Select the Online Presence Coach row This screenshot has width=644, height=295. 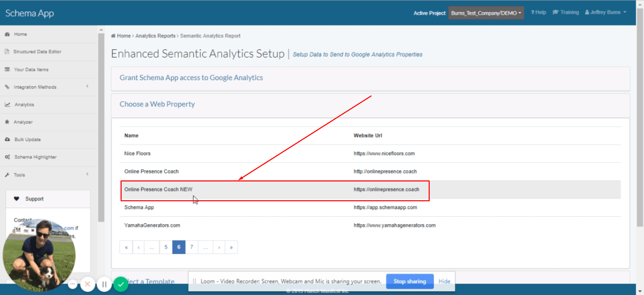click(370, 171)
